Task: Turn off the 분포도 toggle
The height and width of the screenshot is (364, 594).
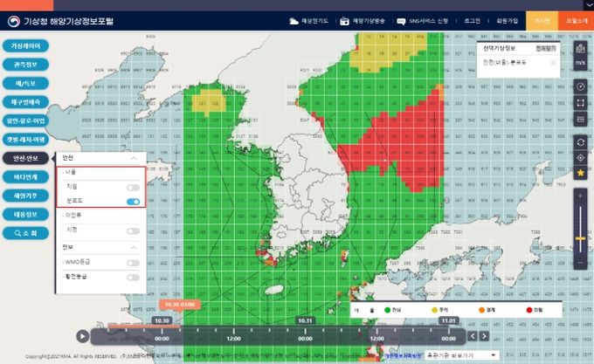Action: (133, 202)
